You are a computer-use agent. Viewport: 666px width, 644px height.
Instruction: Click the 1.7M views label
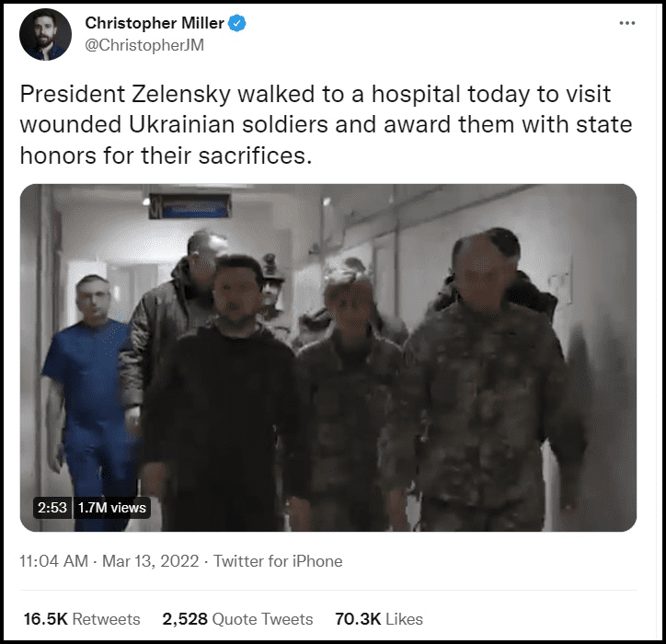[112, 508]
